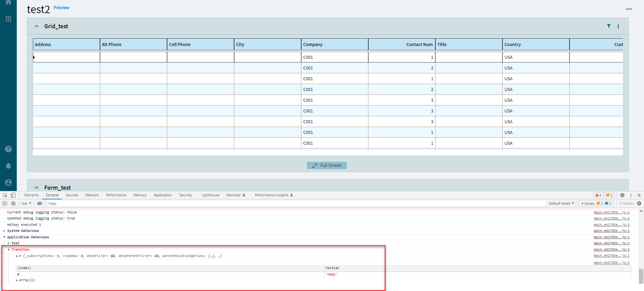
Task: Switch to the Elements tab
Action: point(32,195)
